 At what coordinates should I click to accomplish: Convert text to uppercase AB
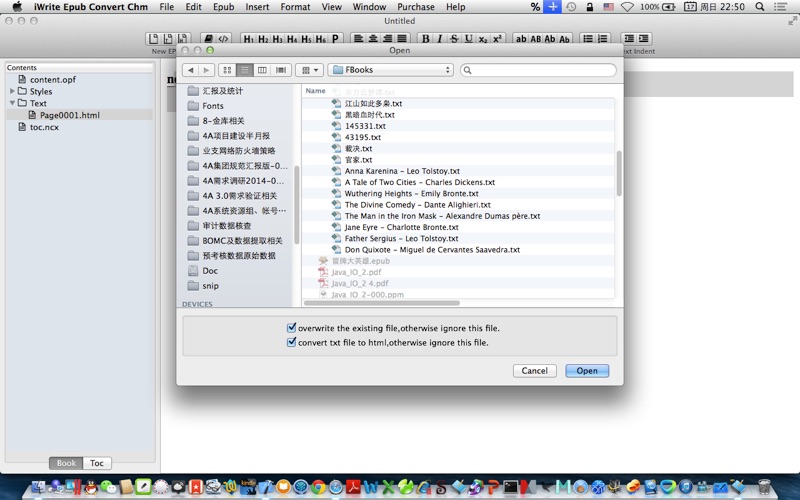pos(536,39)
